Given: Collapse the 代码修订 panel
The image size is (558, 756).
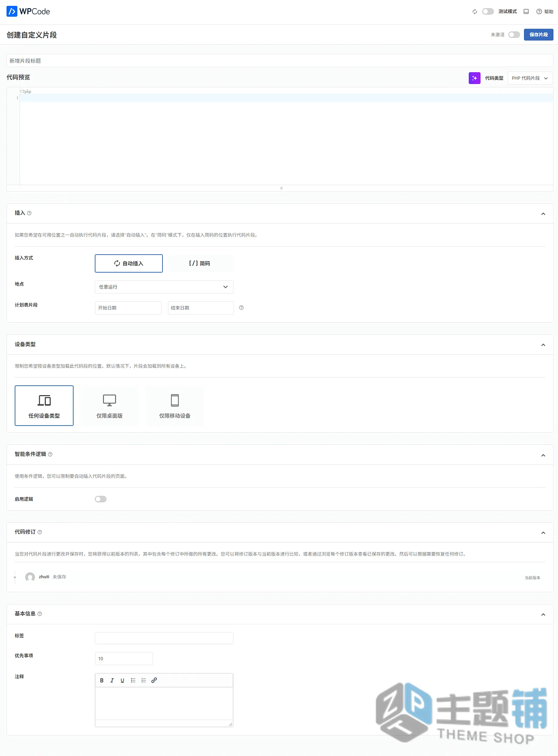Looking at the screenshot, I should [x=543, y=533].
